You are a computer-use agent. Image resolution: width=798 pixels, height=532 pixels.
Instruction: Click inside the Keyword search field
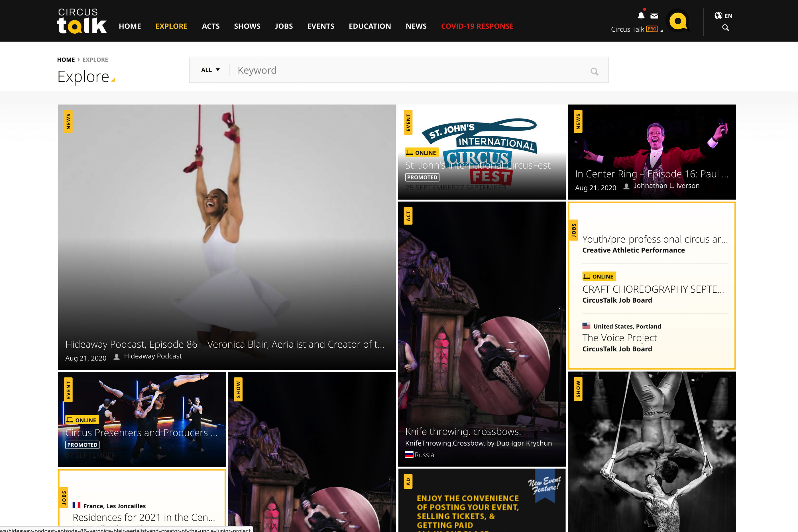(x=373, y=70)
